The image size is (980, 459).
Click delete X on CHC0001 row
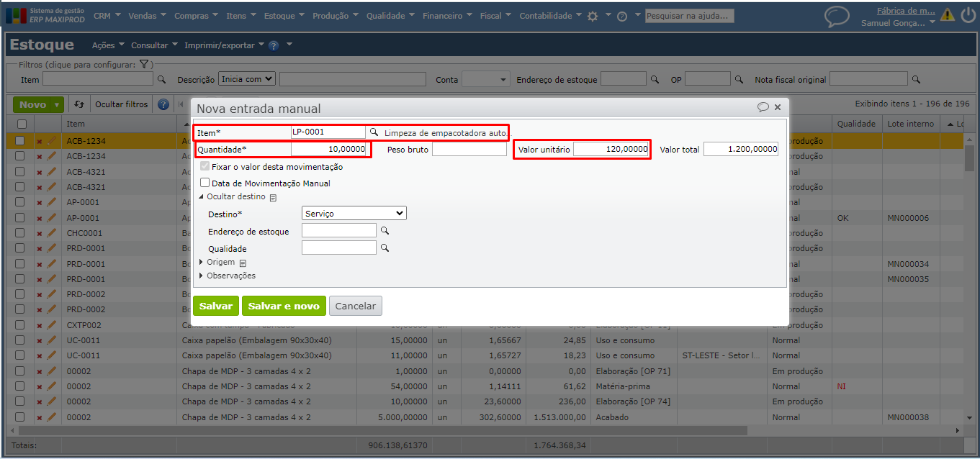coord(40,233)
